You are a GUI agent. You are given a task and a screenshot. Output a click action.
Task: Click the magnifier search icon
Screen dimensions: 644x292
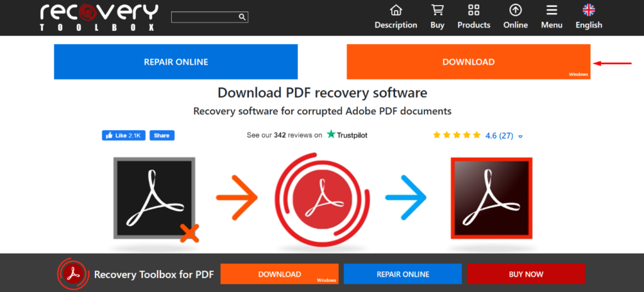tap(242, 17)
